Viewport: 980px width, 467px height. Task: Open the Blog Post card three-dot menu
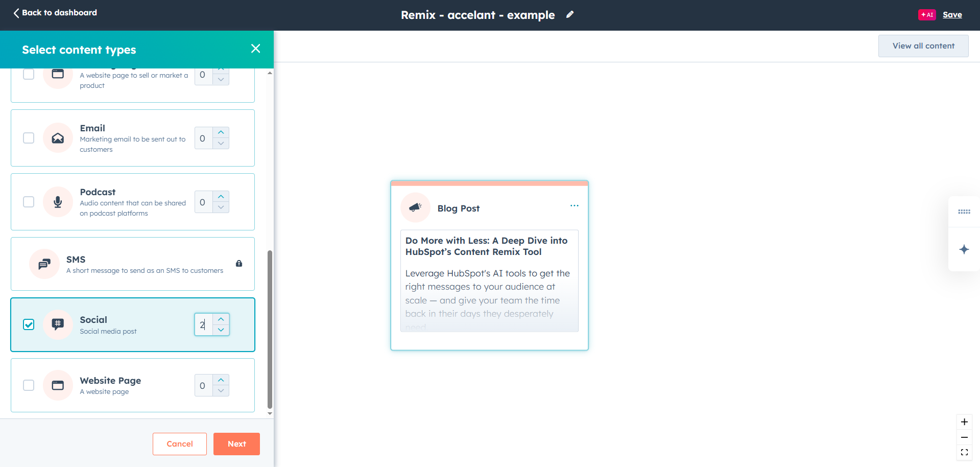575,205
